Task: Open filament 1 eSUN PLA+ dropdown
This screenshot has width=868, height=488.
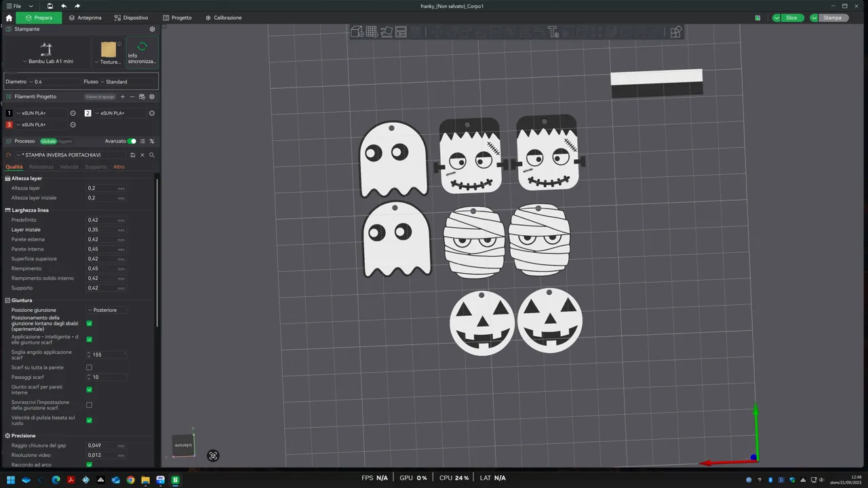Action: point(42,113)
